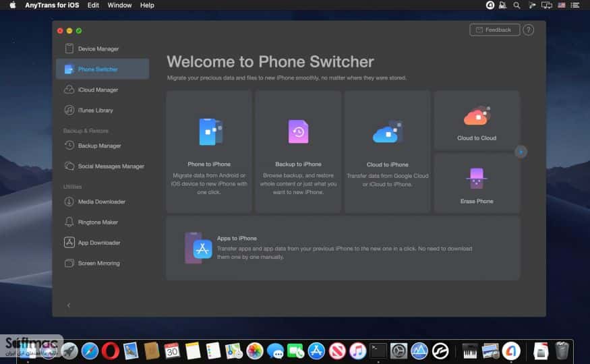Click the blue arrow next to the cards
Screen dimensions: 590x364
(x=521, y=152)
